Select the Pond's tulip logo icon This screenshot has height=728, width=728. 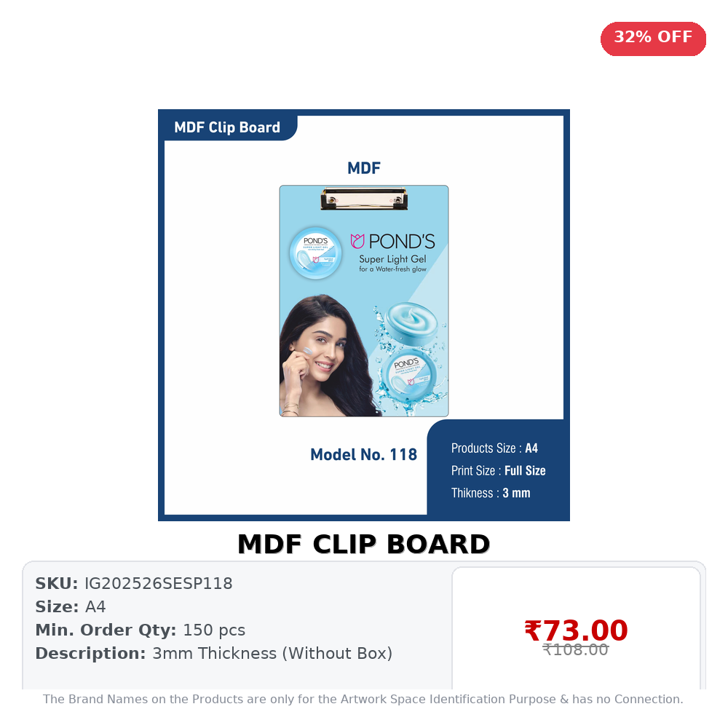click(x=357, y=241)
